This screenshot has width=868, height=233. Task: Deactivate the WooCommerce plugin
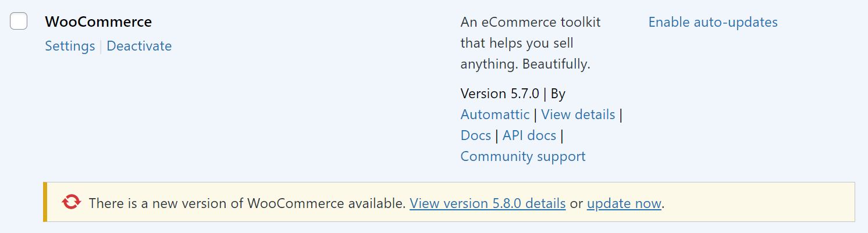point(139,46)
